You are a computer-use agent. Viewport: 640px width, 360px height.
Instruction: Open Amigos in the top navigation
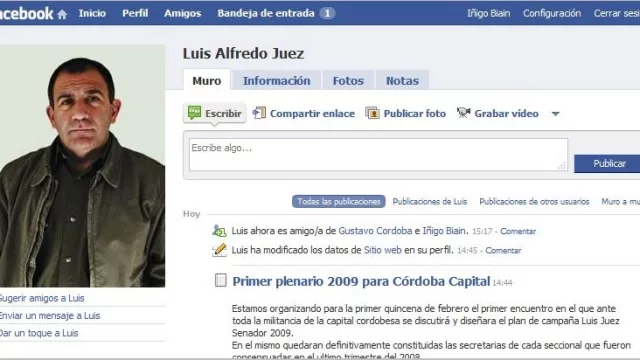(182, 13)
